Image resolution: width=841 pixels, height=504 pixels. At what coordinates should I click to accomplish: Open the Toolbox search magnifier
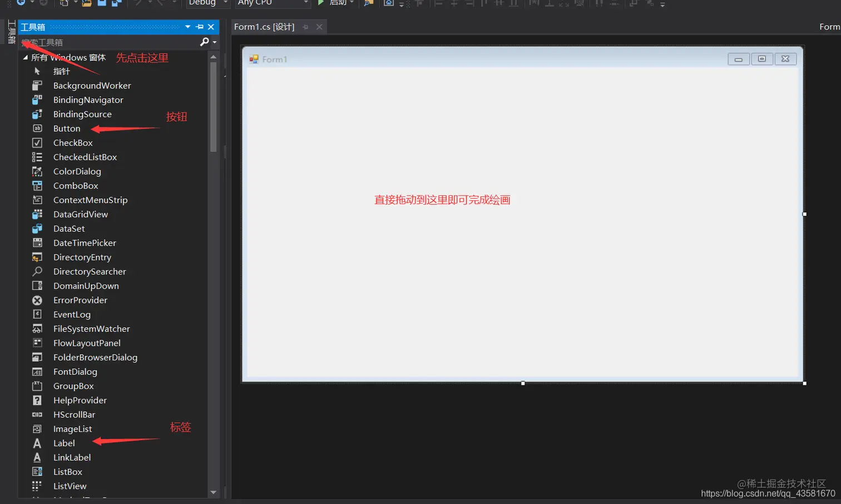[204, 42]
